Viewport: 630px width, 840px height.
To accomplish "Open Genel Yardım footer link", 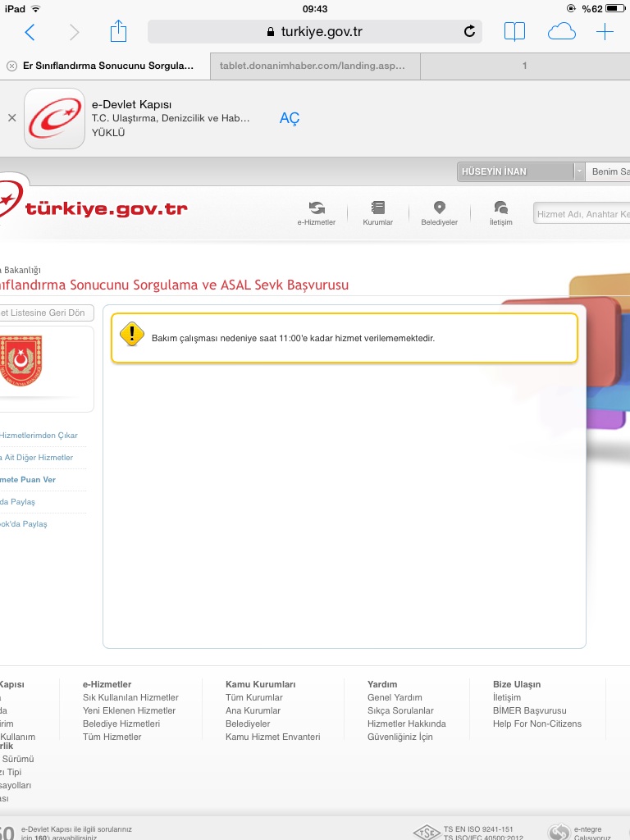I will 395,697.
